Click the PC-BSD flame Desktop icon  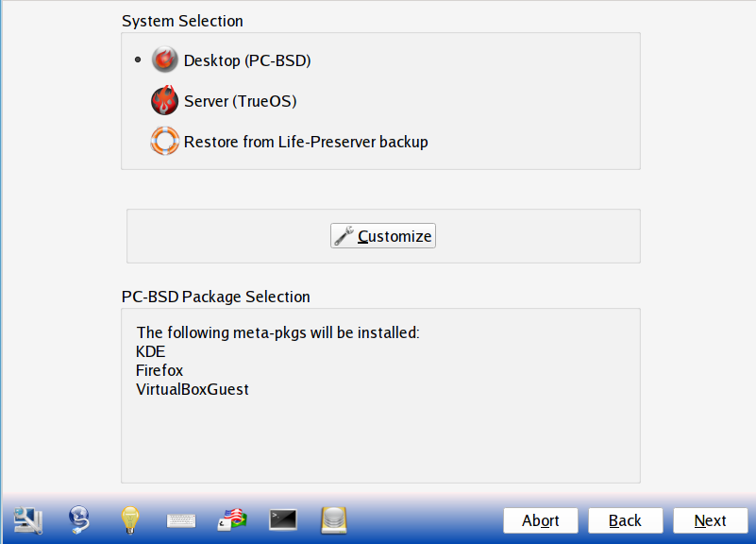click(x=164, y=59)
